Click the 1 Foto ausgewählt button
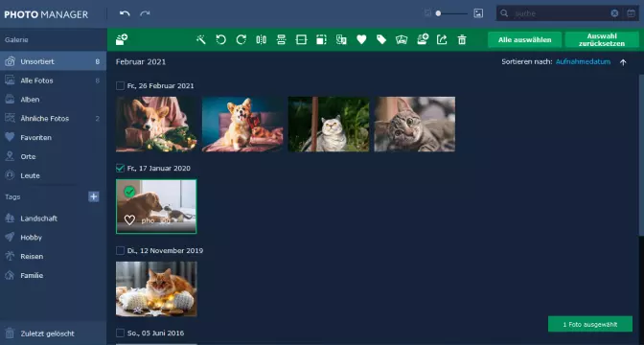 (x=590, y=324)
